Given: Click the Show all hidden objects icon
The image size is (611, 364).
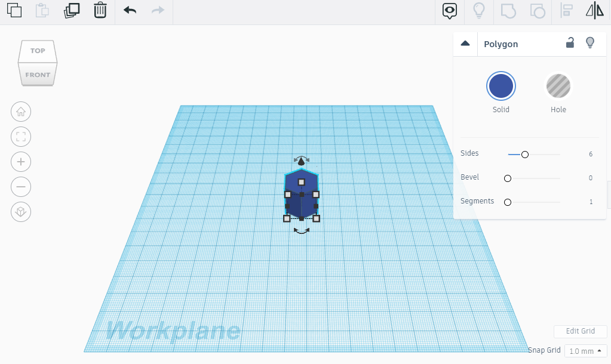Looking at the screenshot, I should 449,10.
